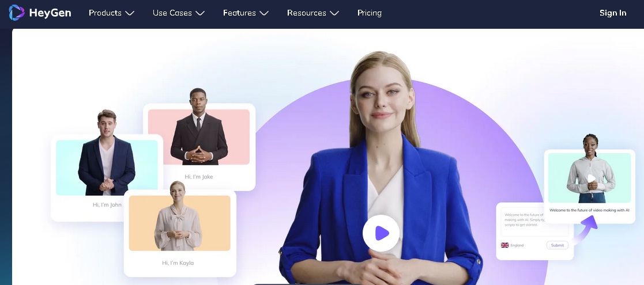The height and width of the screenshot is (285, 644).
Task: Click the UK flag icon
Action: click(x=505, y=245)
